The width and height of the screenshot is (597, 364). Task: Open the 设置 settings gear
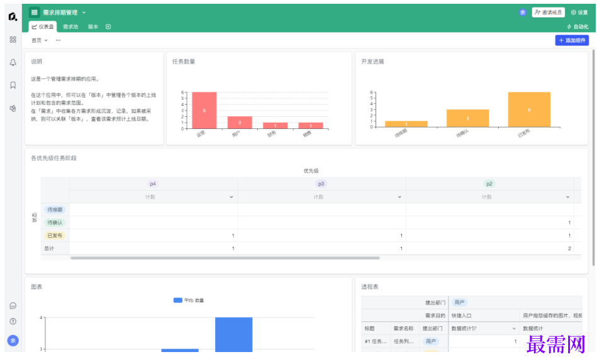coord(579,13)
